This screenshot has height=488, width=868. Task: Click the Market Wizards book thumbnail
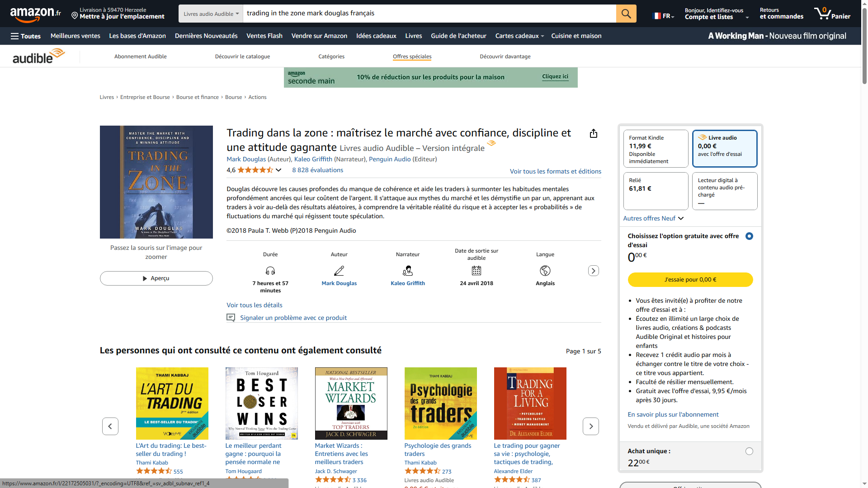(351, 404)
